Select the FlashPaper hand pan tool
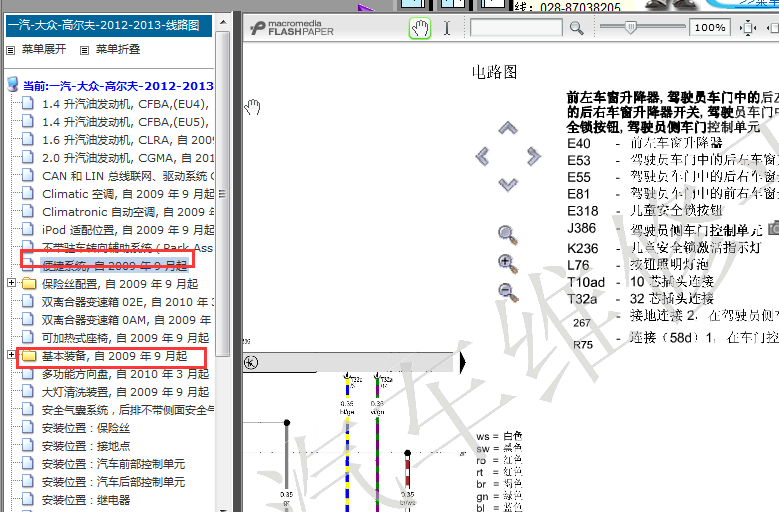 (419, 28)
